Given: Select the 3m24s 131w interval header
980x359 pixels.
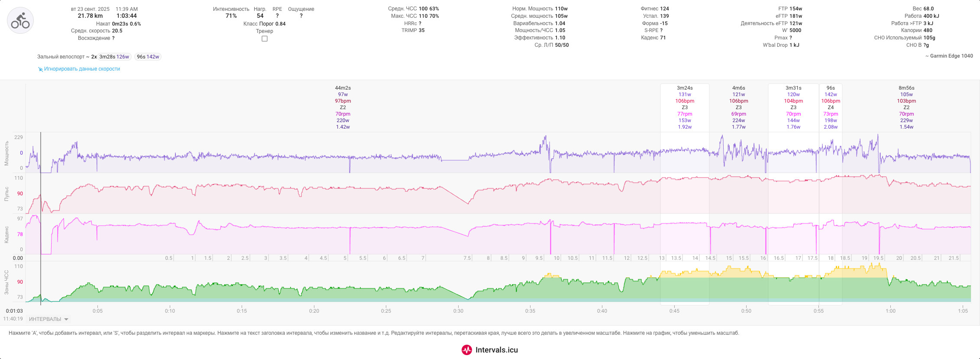Looking at the screenshot, I should click(x=685, y=91).
